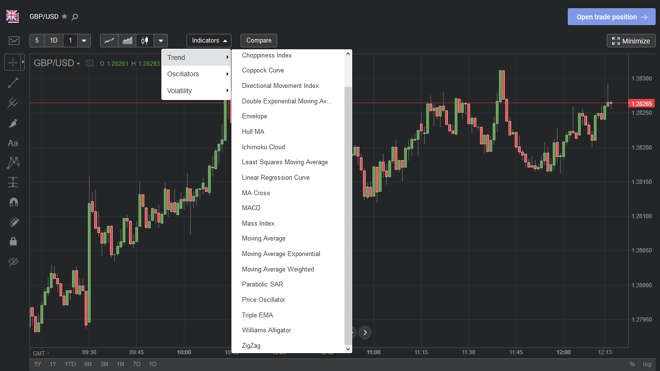Toggle log scale on chart
This screenshot has width=660, height=371.
(647, 364)
